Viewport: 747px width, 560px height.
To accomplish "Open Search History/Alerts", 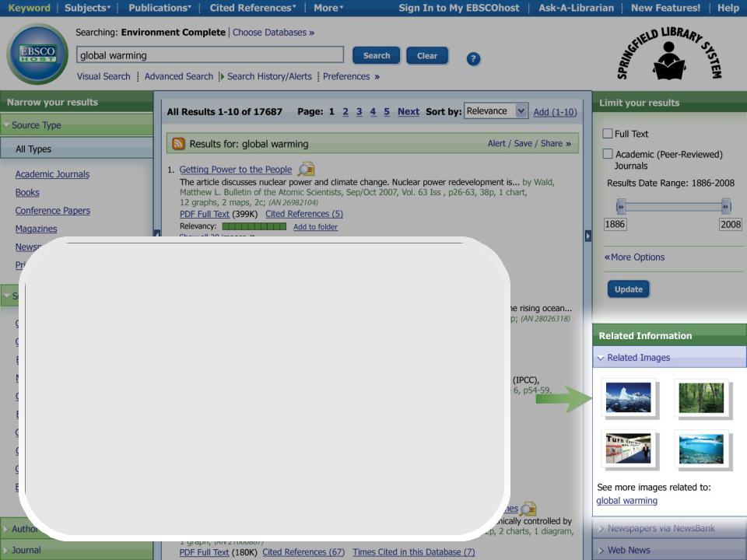I will (269, 76).
